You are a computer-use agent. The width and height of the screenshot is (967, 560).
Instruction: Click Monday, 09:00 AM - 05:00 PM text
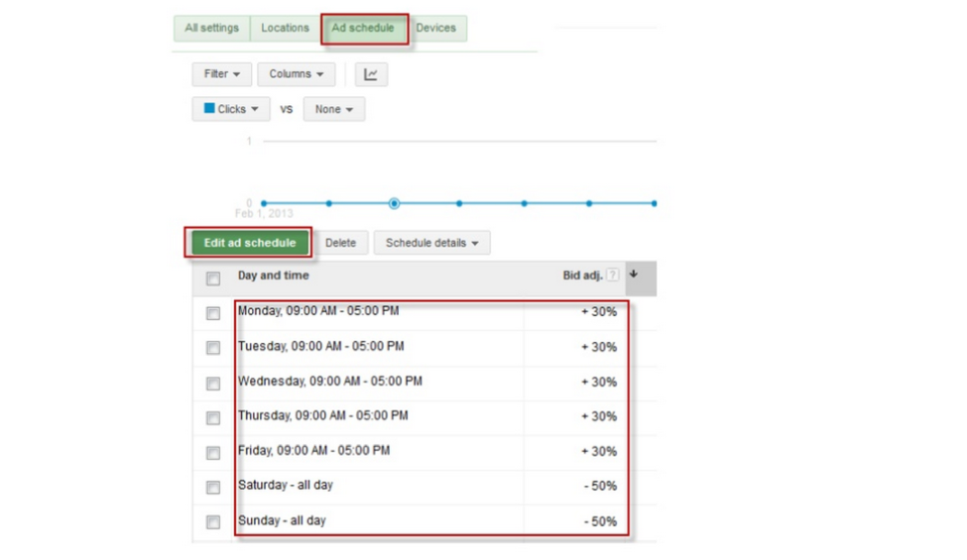click(x=318, y=311)
